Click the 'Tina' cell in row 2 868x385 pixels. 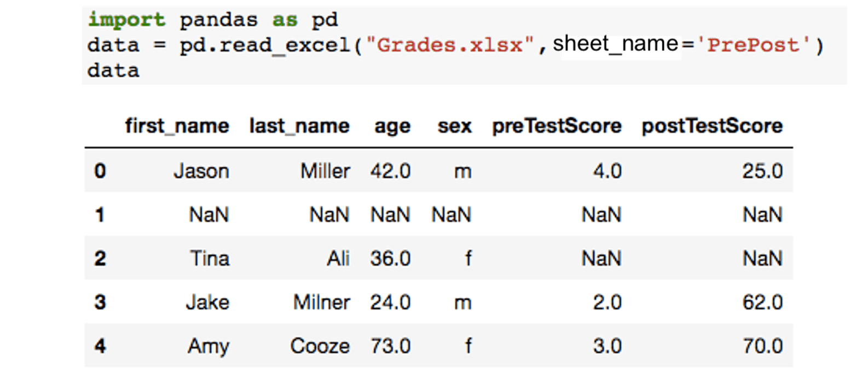(210, 258)
